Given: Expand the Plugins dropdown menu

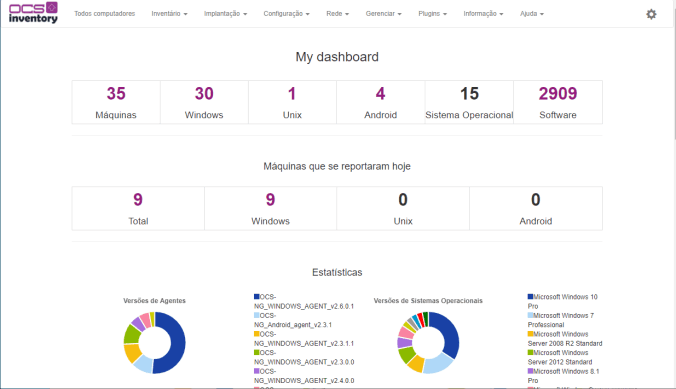Looking at the screenshot, I should pyautogui.click(x=432, y=14).
